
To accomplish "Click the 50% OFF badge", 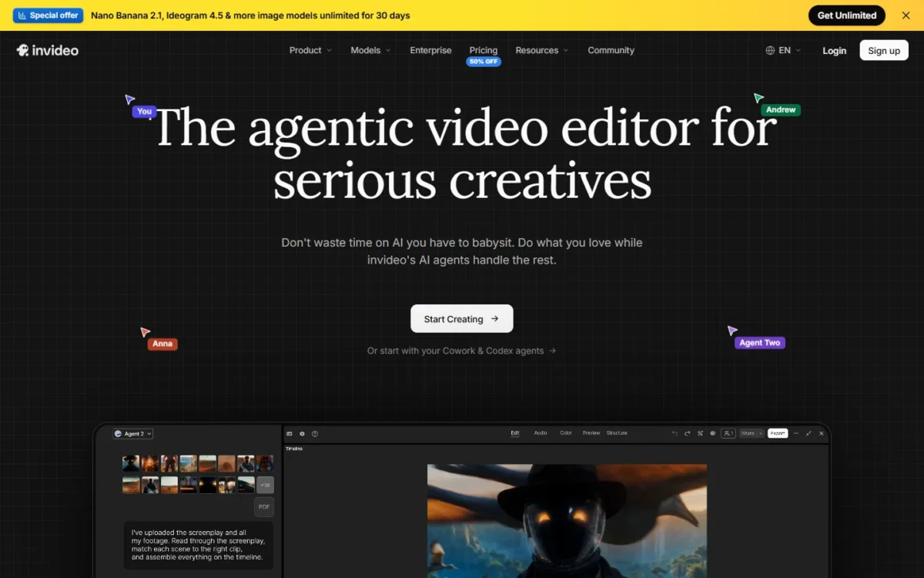I will pos(484,62).
